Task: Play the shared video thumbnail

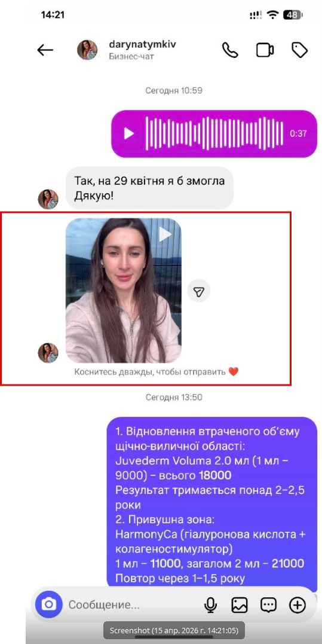Action: point(124,291)
